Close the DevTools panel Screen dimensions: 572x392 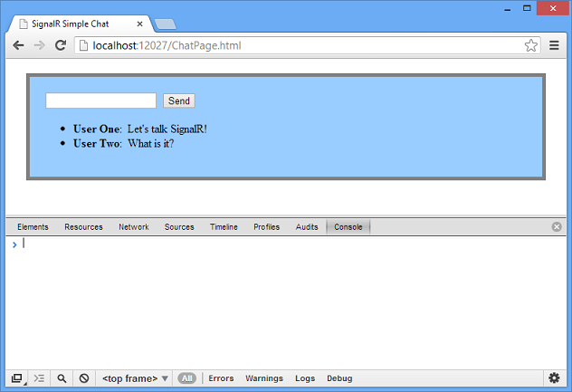(x=557, y=226)
